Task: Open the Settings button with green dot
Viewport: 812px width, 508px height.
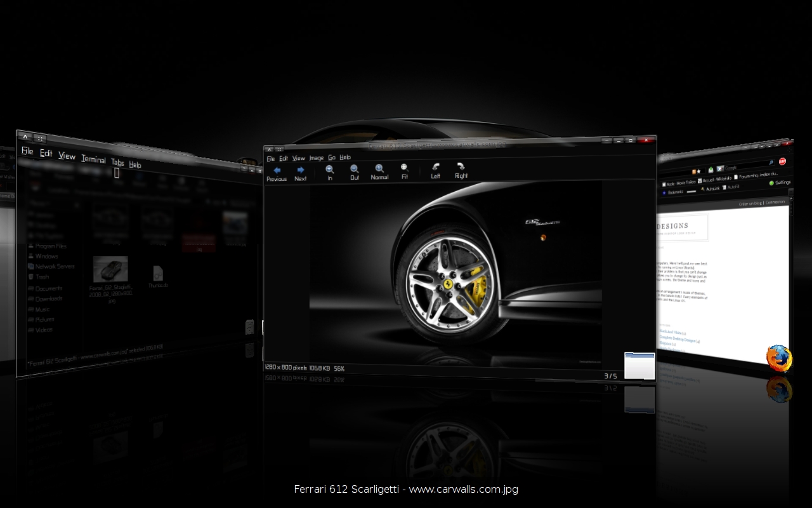Action: point(780,182)
